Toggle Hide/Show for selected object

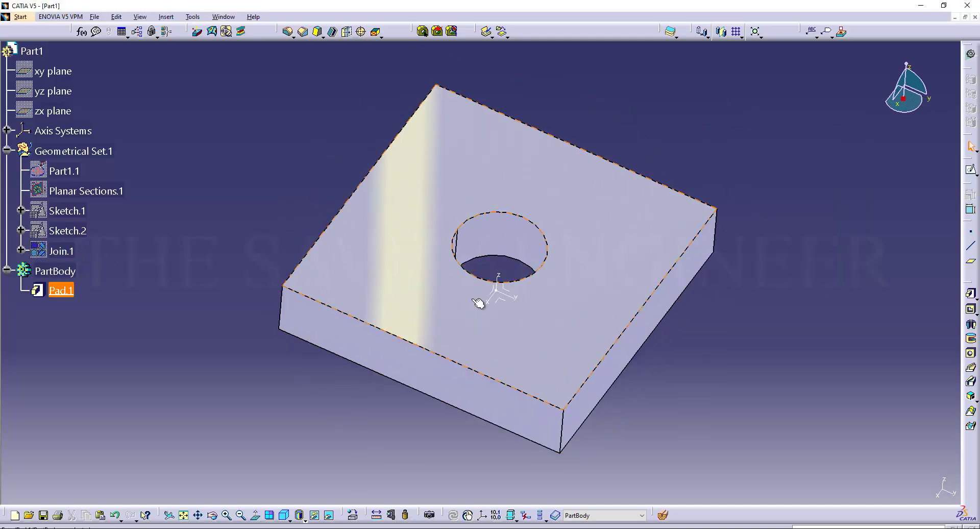314,515
